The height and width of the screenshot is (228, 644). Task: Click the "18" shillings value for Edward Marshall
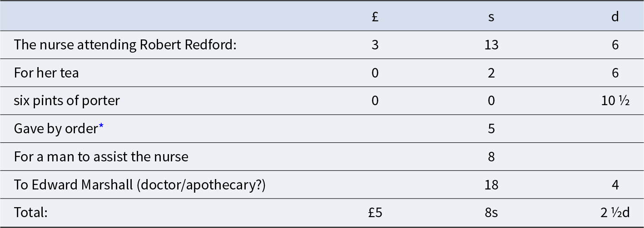click(x=491, y=185)
